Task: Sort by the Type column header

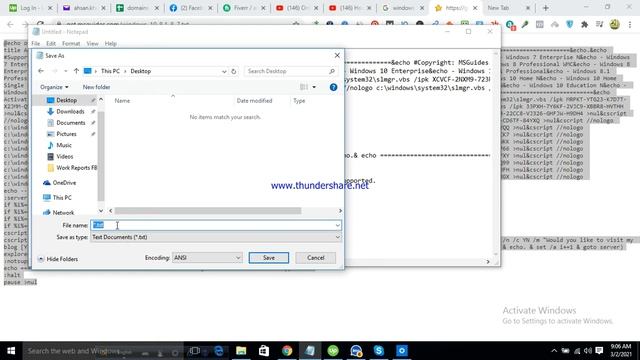Action: [x=299, y=100]
